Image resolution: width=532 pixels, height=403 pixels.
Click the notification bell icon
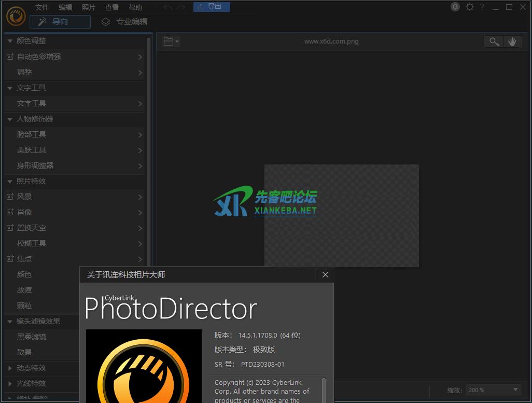point(455,7)
